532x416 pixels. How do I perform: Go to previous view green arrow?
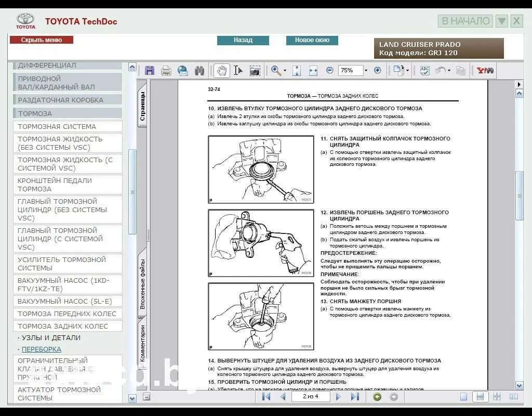tap(377, 397)
